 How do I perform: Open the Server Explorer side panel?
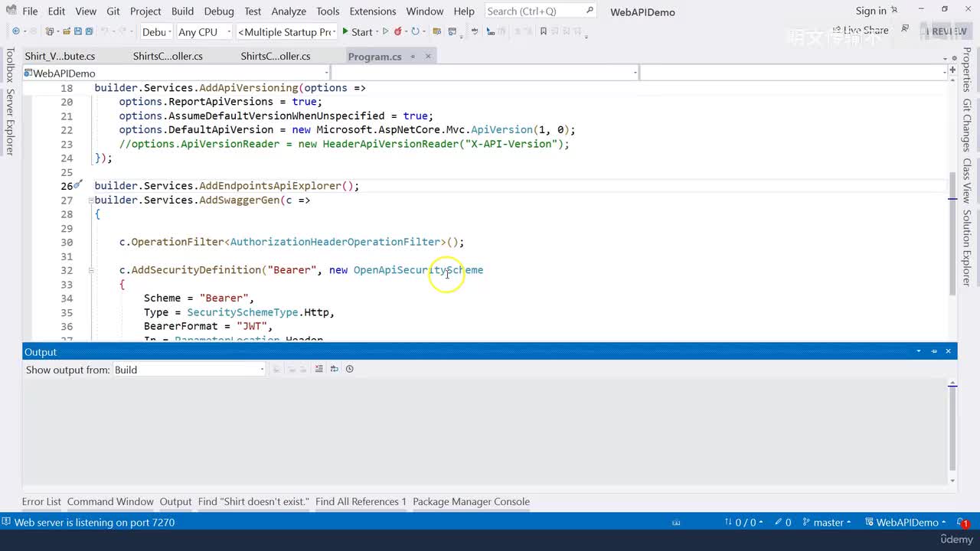click(10, 122)
